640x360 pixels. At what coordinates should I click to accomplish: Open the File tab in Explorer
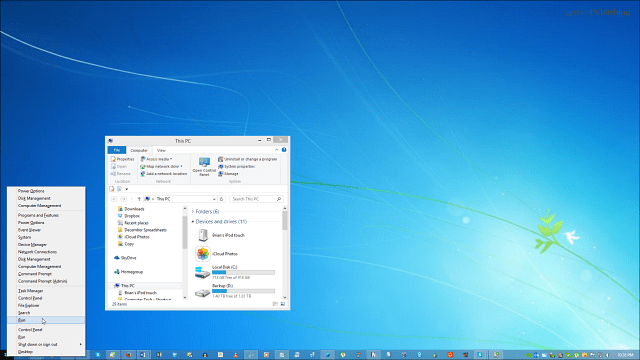point(117,150)
